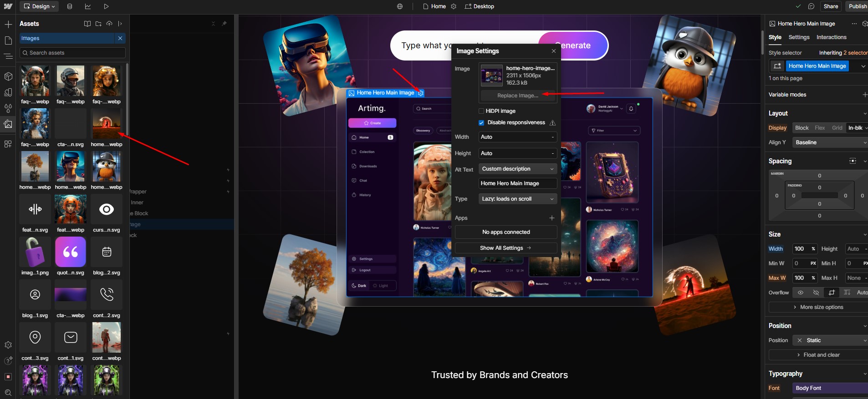The height and width of the screenshot is (399, 868).
Task: Open the site settings gear in bottom sidebar
Action: [x=8, y=345]
